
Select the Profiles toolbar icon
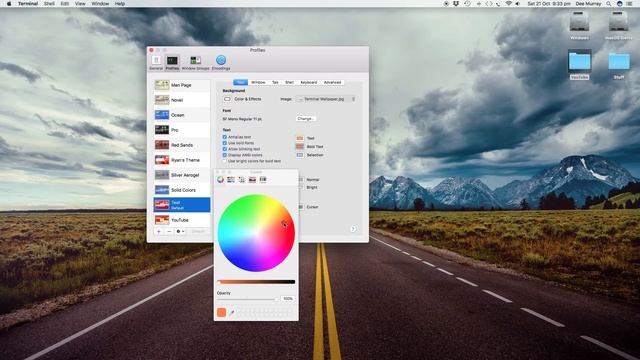[x=172, y=62]
